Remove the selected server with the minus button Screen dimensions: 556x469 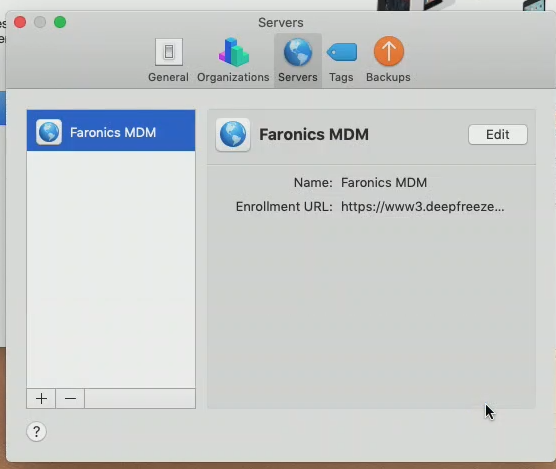tap(70, 398)
